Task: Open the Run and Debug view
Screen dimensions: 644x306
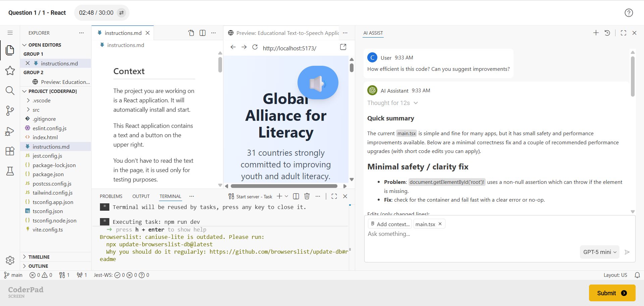Action: 10,131
